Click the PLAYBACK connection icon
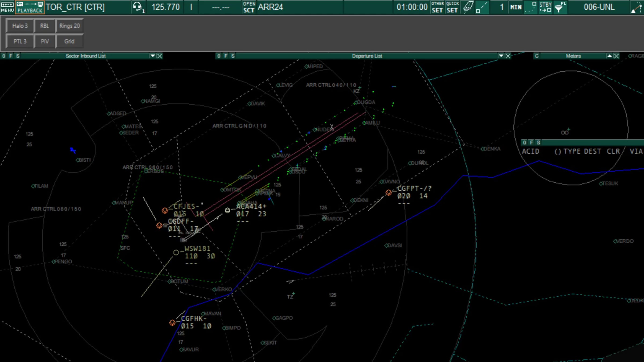Image resolution: width=644 pixels, height=362 pixels. tap(30, 7)
